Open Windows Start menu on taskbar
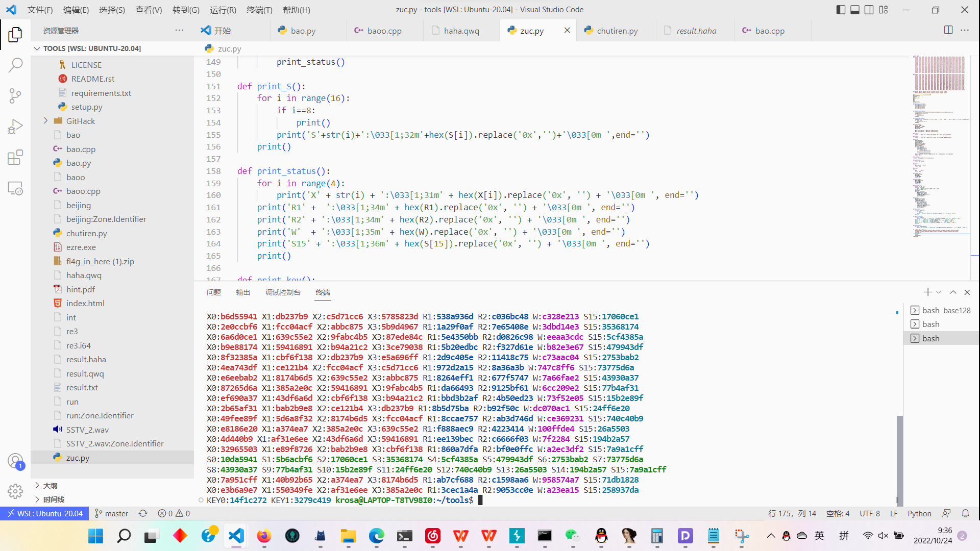 [x=95, y=536]
